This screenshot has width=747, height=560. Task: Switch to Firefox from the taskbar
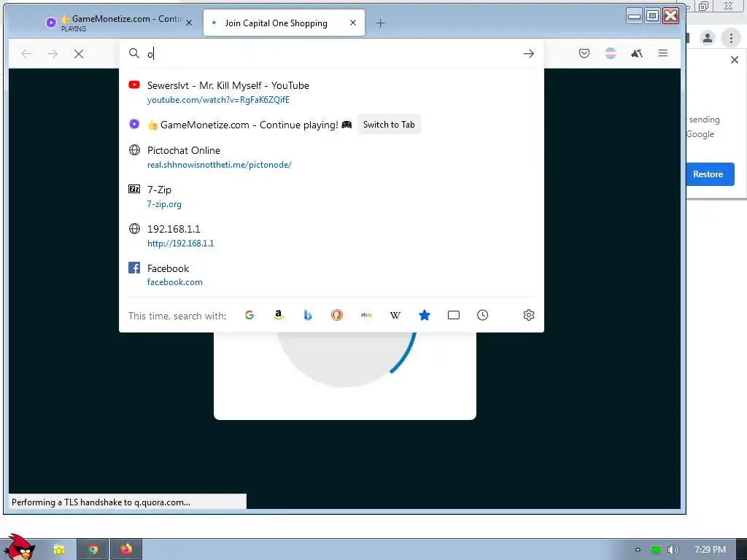coord(125,550)
